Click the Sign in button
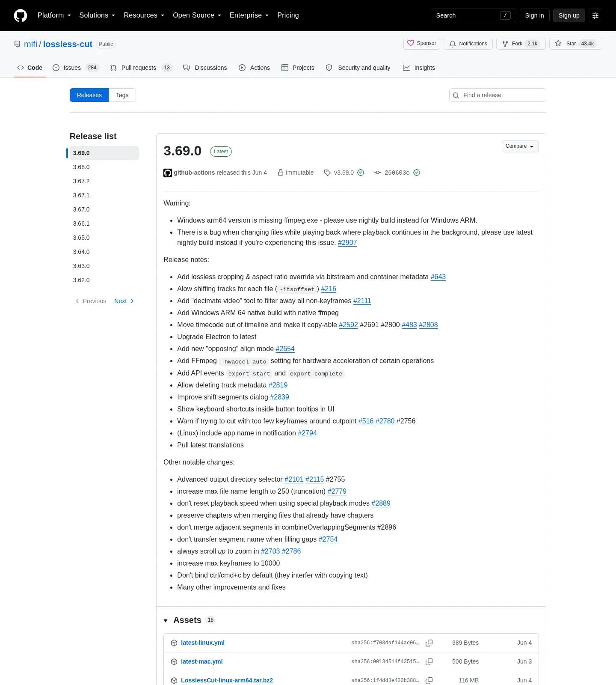616x685 pixels. (x=535, y=15)
